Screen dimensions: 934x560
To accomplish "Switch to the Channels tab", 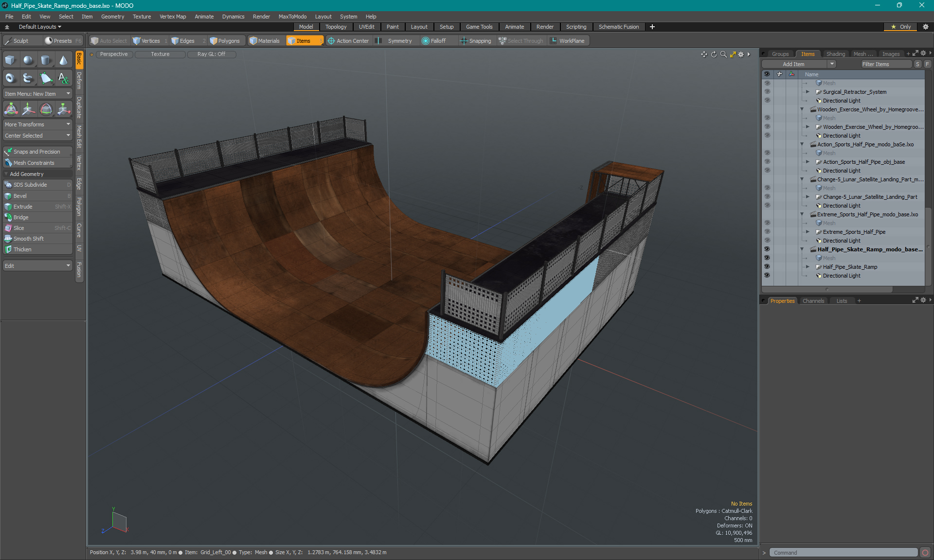I will pos(813,301).
